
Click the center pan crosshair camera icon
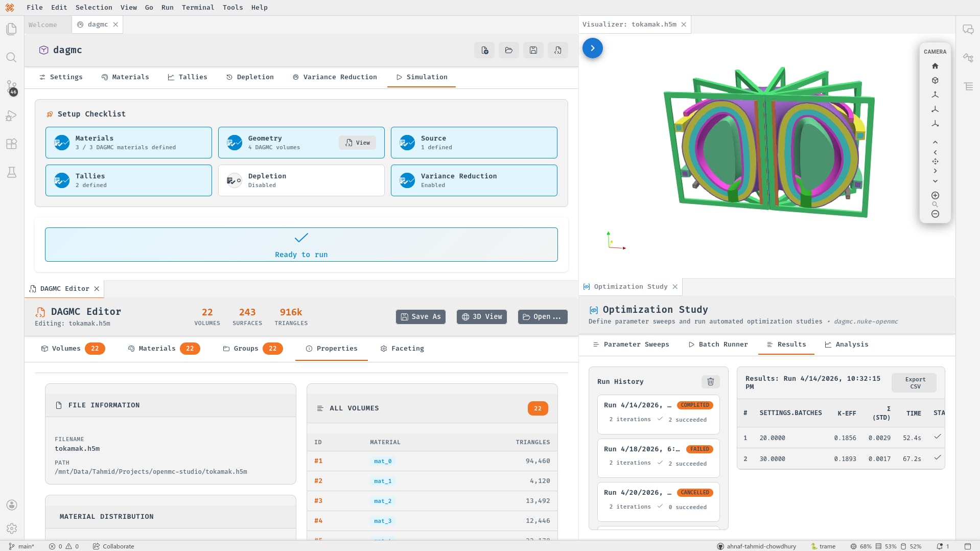(x=935, y=162)
